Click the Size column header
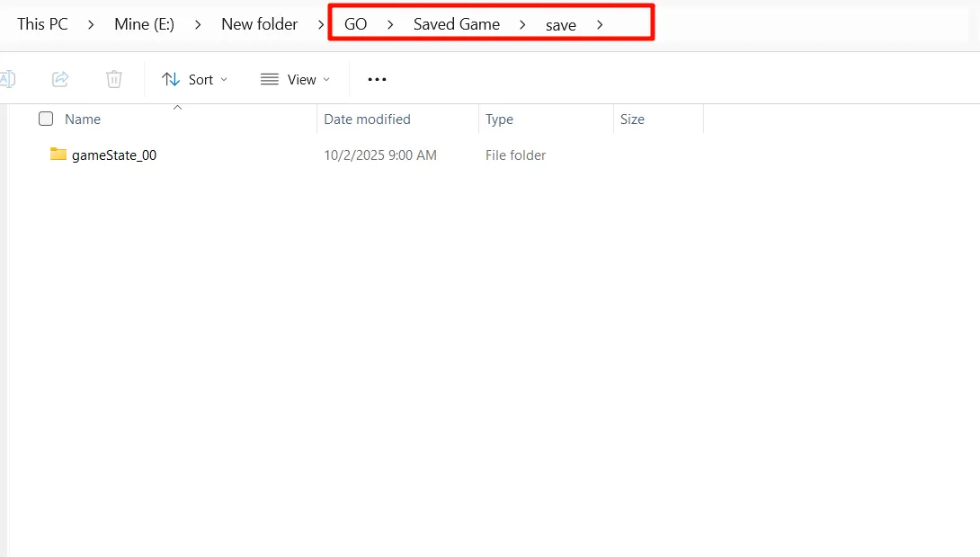Viewport: 980px width, 557px height. coord(632,119)
